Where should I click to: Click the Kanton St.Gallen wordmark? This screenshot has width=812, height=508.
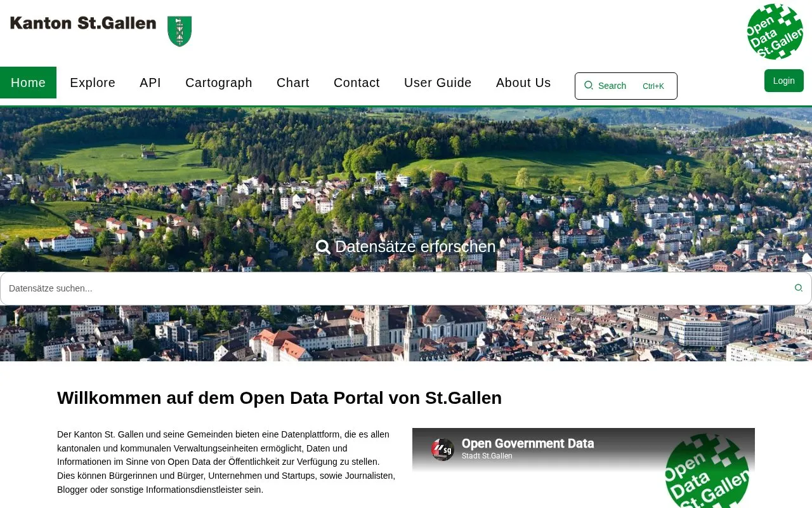pos(83,23)
